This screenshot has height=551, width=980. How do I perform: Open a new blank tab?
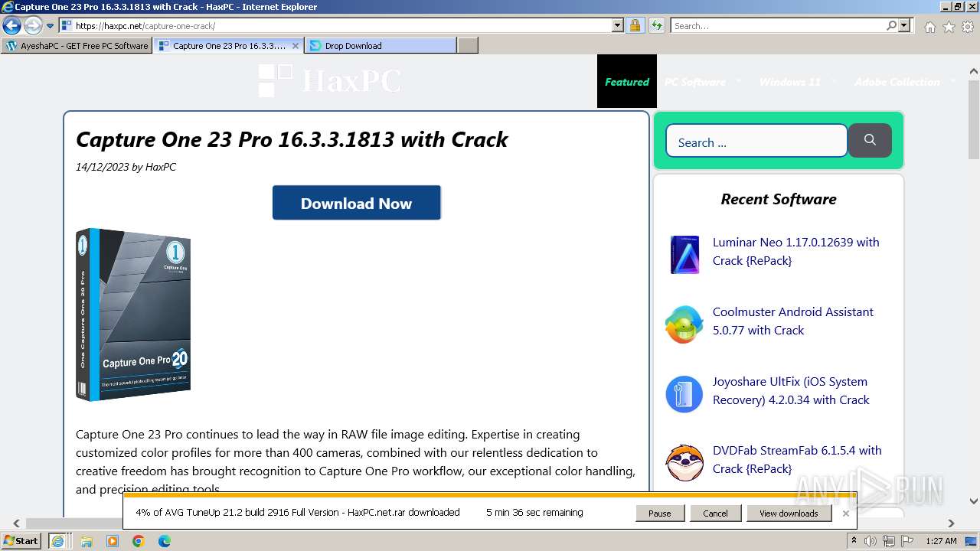coord(467,46)
